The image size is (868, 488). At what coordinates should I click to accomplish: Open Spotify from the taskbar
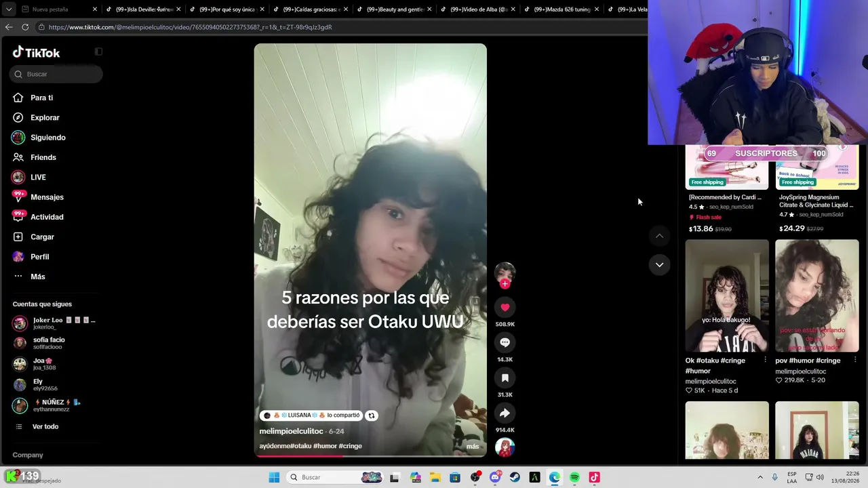pyautogui.click(x=574, y=477)
